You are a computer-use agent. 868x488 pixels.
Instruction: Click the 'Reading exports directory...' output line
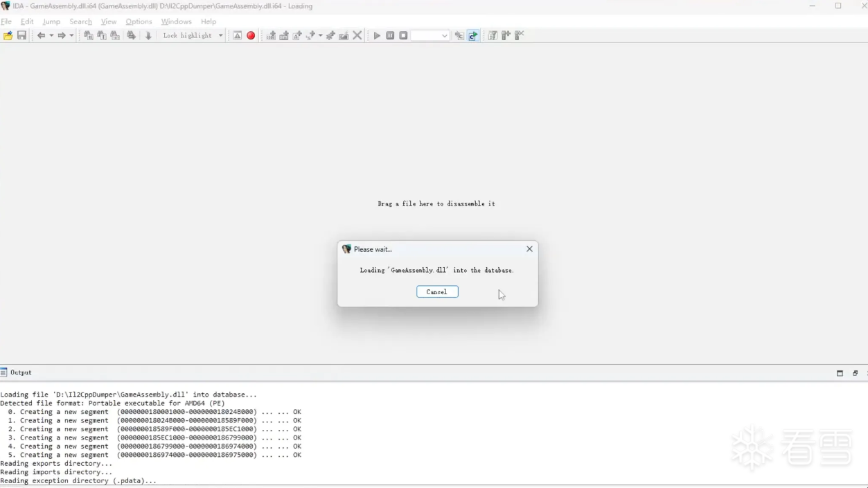coord(56,464)
